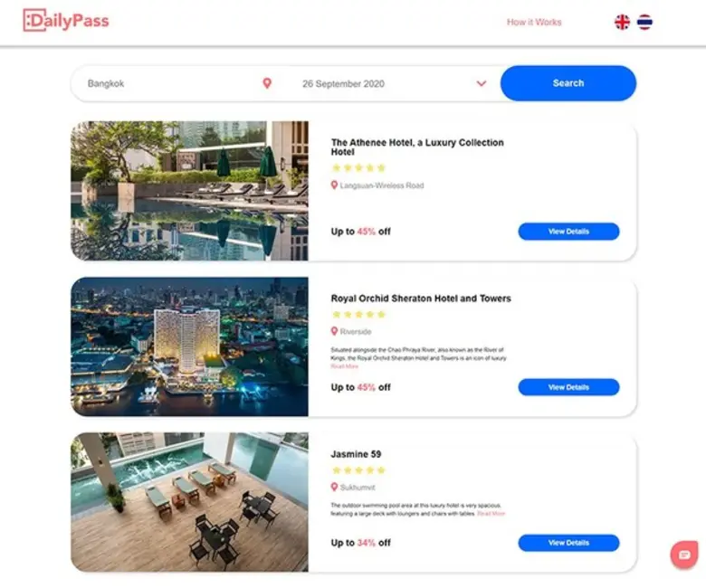Viewport: 706px width, 588px height.
Task: Click location pin beside Sukhumvit
Action: tap(334, 487)
